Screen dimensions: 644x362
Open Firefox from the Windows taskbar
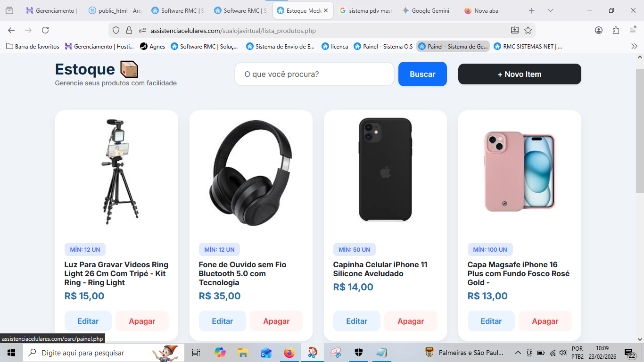[289, 353]
